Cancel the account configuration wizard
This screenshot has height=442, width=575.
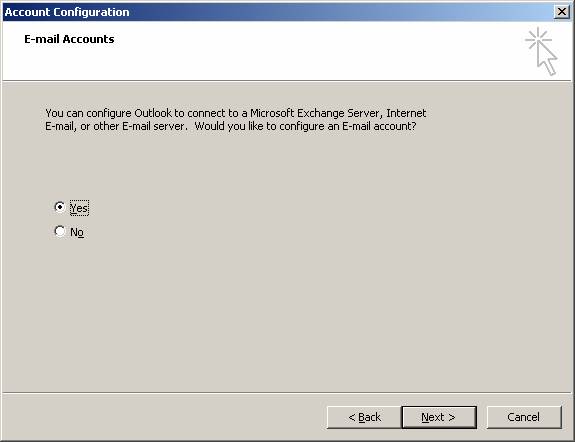[524, 417]
